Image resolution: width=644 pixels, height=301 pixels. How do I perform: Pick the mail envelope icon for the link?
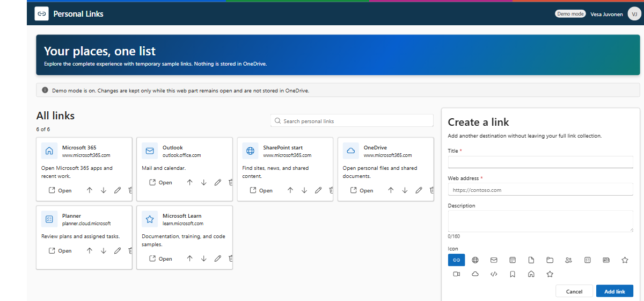pos(494,260)
